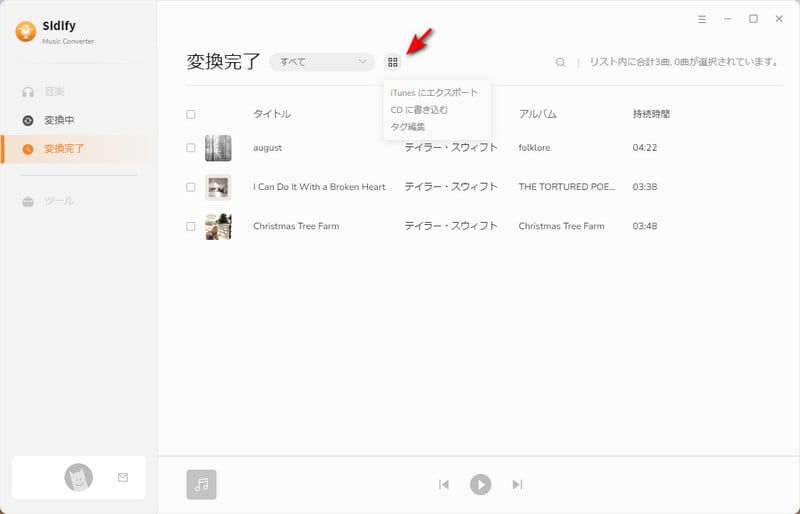Viewport: 800px width, 514px height.
Task: Check the box for Christmas Tree Farm
Action: 191,226
